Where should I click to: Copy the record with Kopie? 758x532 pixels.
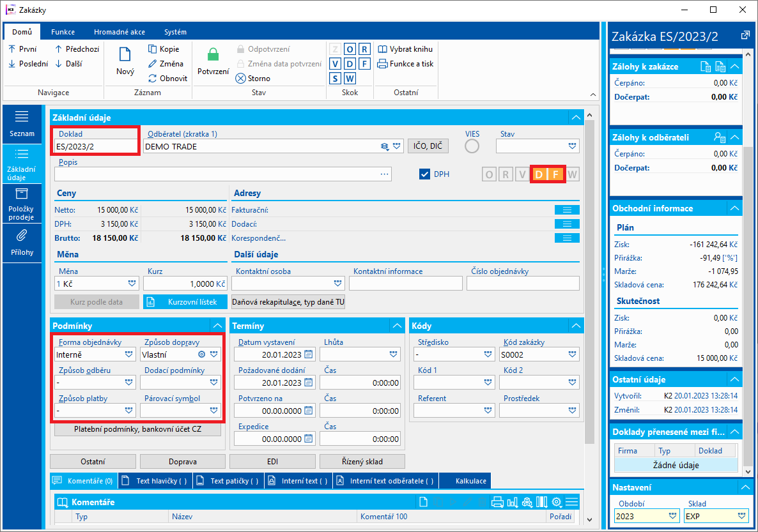point(164,49)
